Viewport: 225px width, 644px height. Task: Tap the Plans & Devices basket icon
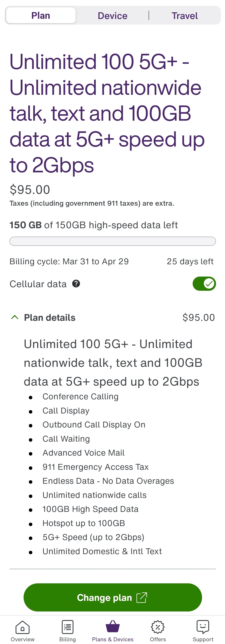[113, 626]
